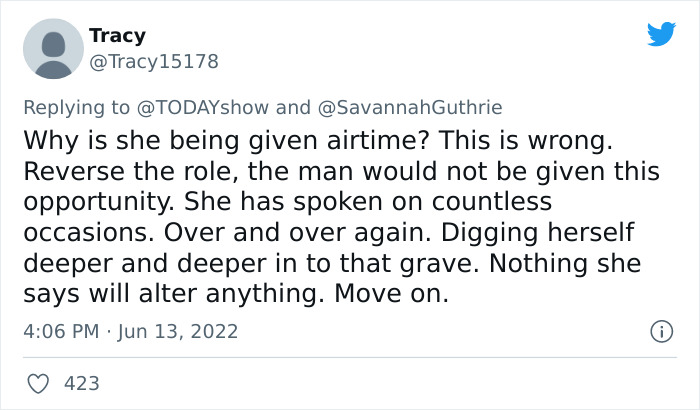Like the tweet with the heart icon
Viewport: 700px width, 410px height.
pyautogui.click(x=39, y=383)
